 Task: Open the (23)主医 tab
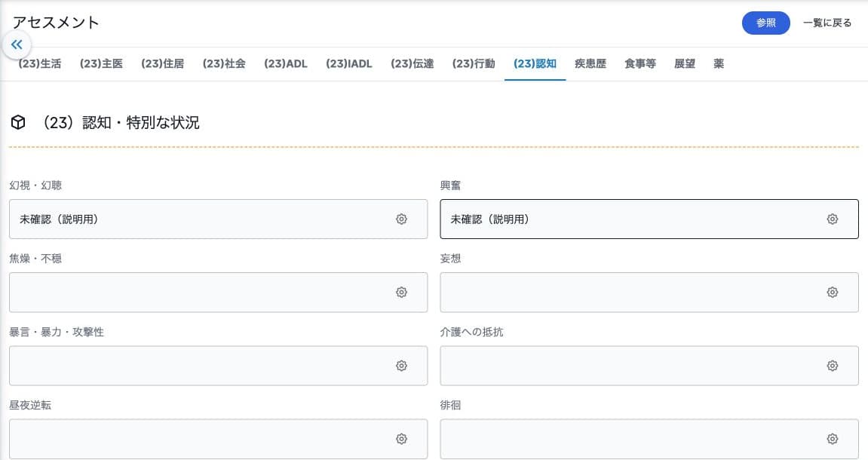[x=101, y=63]
